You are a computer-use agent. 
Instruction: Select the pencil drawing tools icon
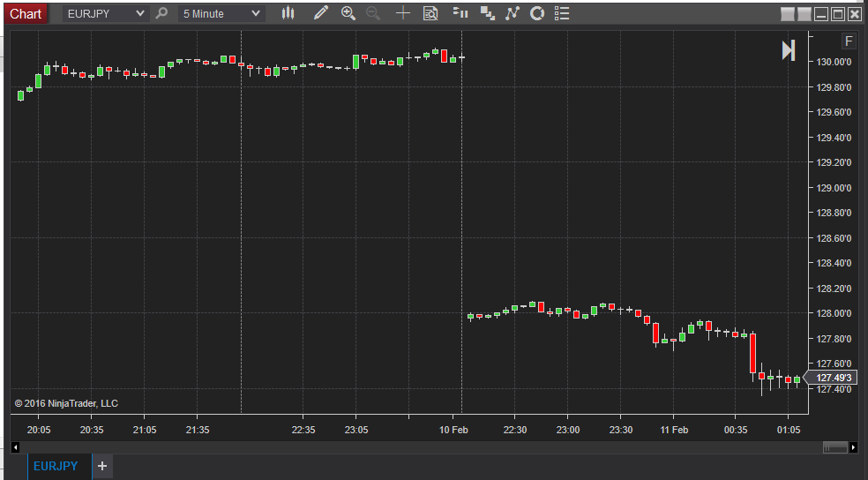[x=320, y=13]
